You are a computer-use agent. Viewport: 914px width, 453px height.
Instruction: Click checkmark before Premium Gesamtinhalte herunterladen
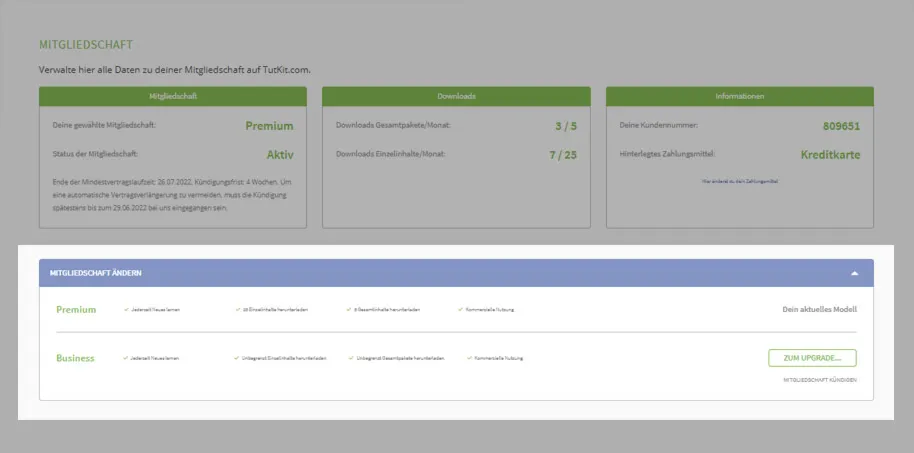pyautogui.click(x=349, y=310)
